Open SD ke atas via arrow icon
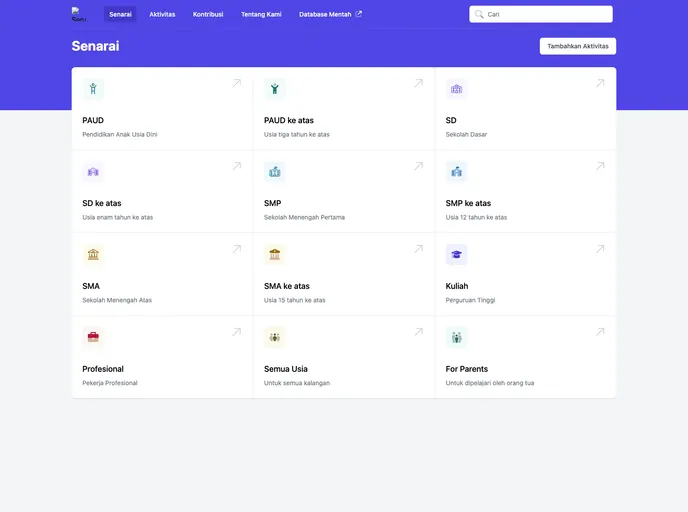The image size is (688, 512). pos(237,166)
